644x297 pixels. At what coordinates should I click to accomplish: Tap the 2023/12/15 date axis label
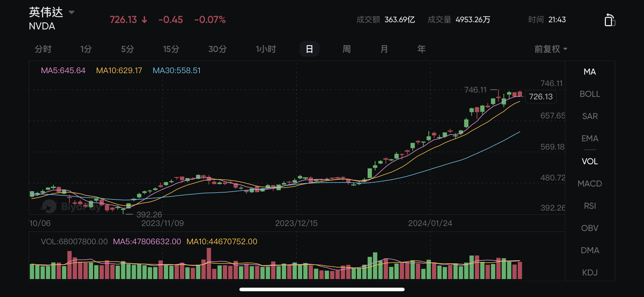pyautogui.click(x=297, y=223)
